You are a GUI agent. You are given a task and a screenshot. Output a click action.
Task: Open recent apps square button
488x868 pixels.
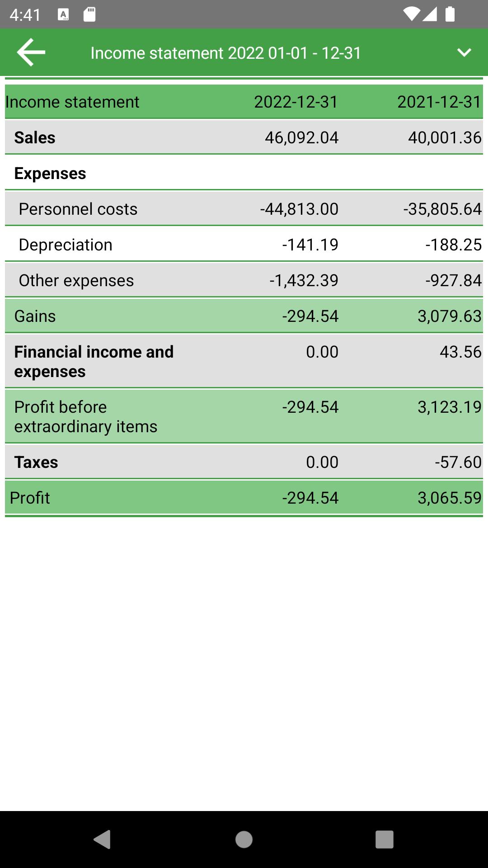click(384, 840)
